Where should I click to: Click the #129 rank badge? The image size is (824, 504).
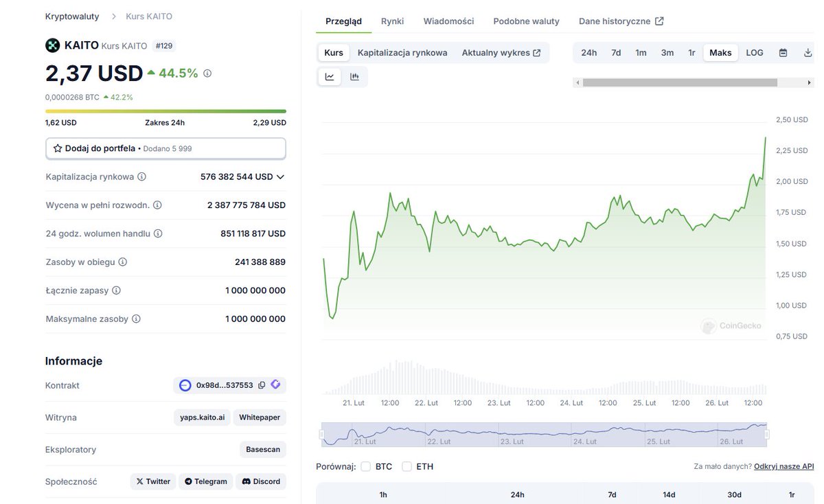coord(163,46)
